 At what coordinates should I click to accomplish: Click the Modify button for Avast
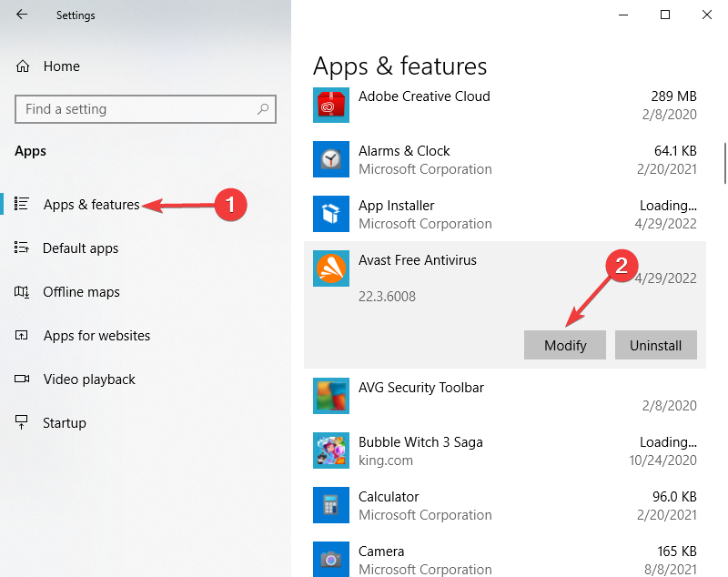tap(565, 345)
